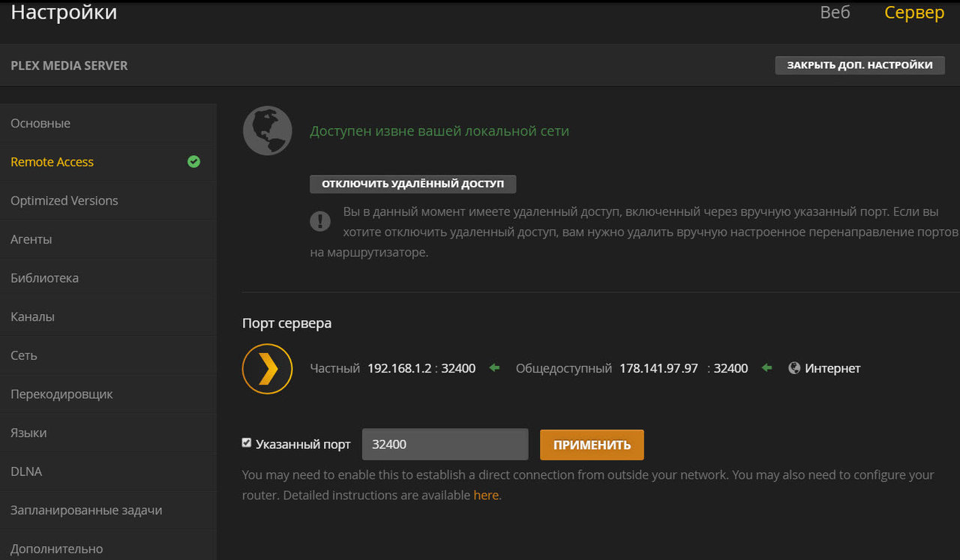960x560 pixels.
Task: Switch to the Веб tab
Action: pos(835,13)
